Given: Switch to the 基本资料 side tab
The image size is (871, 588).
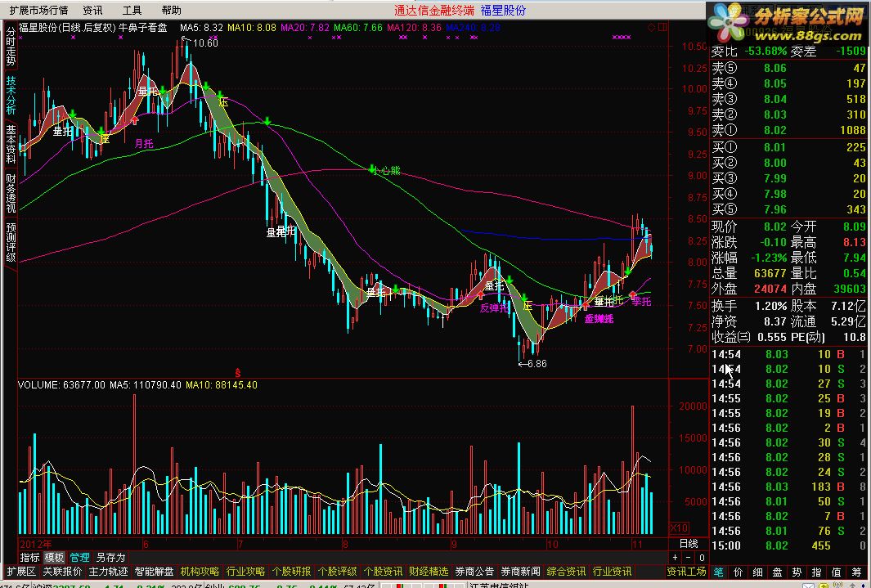Looking at the screenshot, I should 11,144.
